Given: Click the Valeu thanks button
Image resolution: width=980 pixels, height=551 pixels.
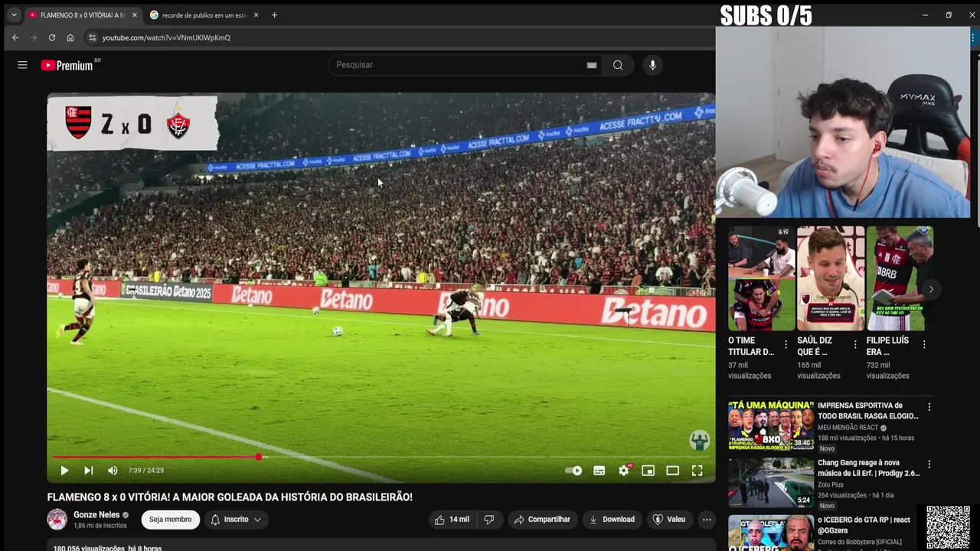Looking at the screenshot, I should click(669, 520).
